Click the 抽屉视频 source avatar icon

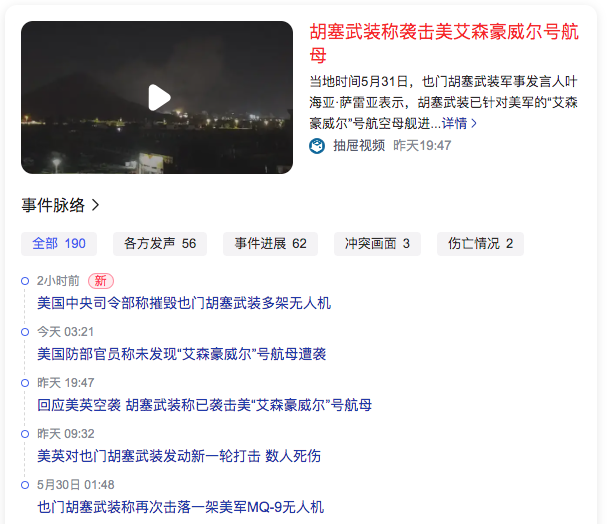coord(317,146)
